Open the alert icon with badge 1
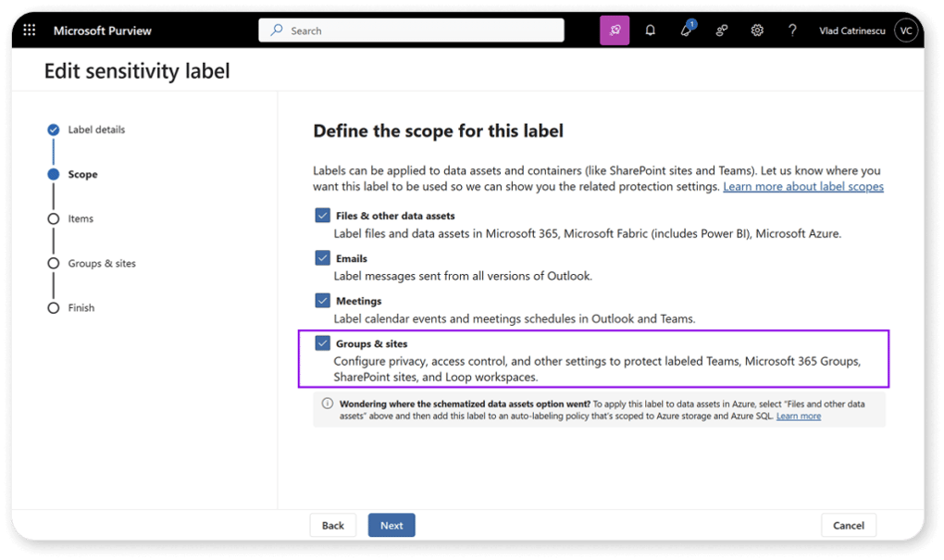944x560 pixels. coord(687,30)
